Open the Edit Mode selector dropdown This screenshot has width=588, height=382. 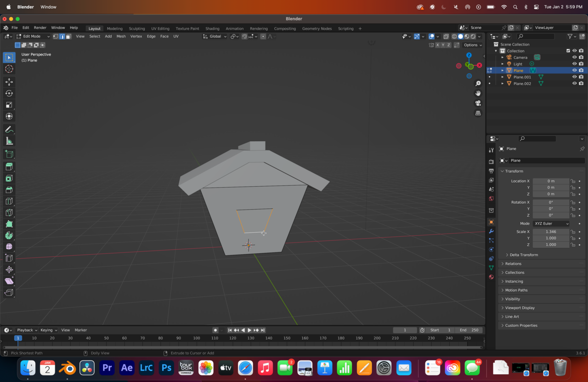click(33, 36)
